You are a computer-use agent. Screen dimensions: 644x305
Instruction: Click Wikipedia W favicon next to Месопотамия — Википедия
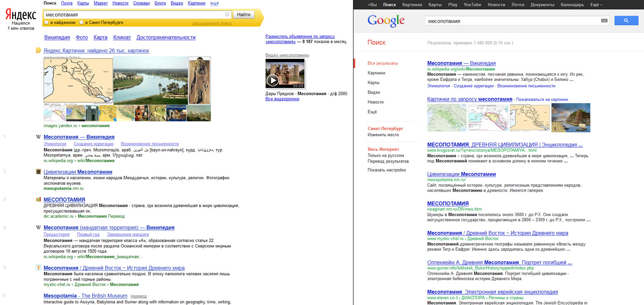click(39, 137)
